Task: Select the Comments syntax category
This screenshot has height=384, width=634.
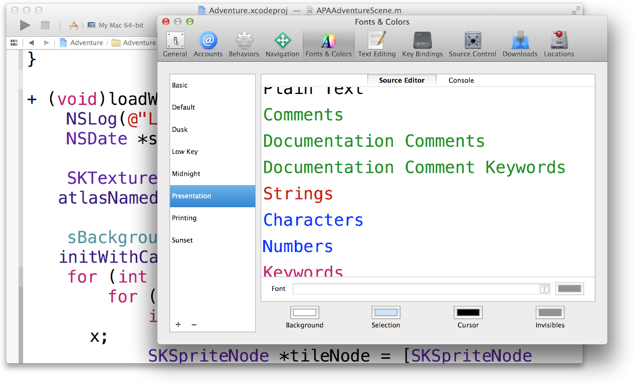Action: click(303, 115)
